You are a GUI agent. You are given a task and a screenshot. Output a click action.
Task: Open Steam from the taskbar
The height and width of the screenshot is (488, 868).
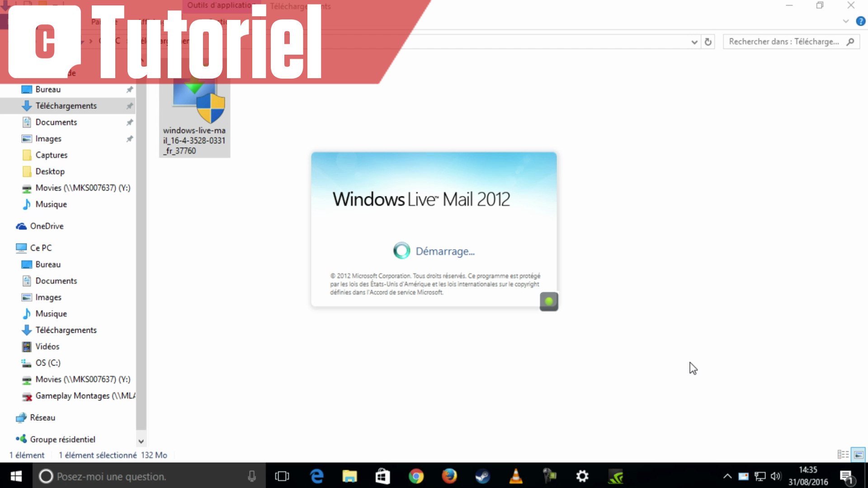pyautogui.click(x=482, y=476)
